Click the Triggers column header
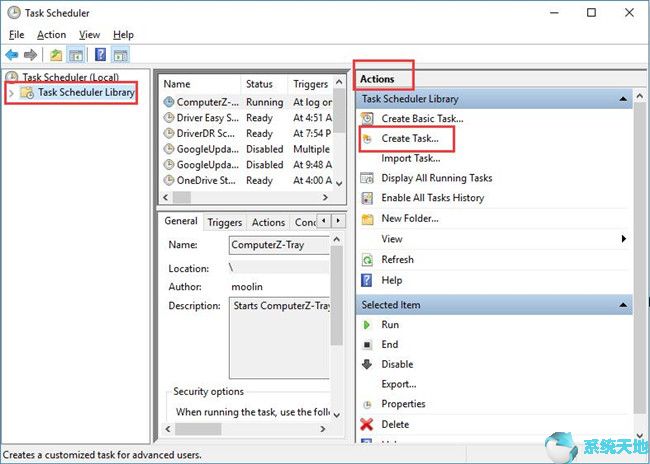Screen dimensions: 650x464 310,84
